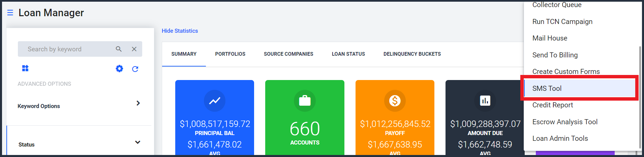Click the $1,662,748.59 average amount due
This screenshot has height=157, width=644.
click(485, 145)
